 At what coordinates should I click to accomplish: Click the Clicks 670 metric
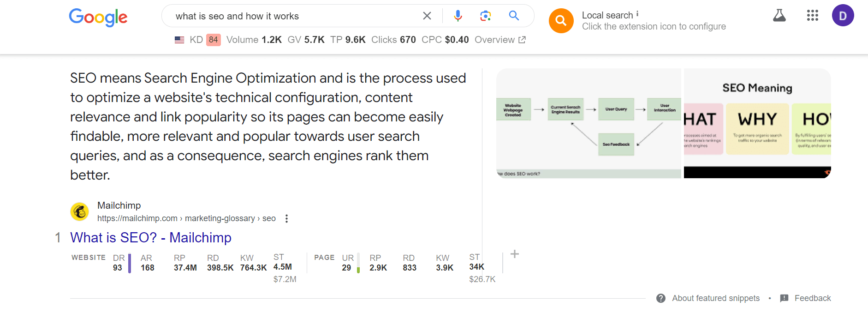coord(393,40)
